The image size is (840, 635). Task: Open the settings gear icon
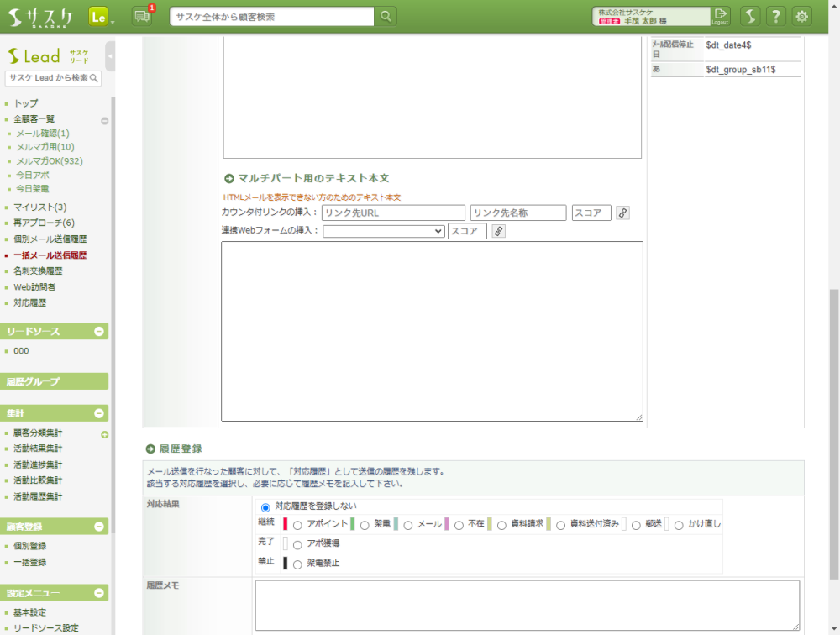pyautogui.click(x=802, y=16)
